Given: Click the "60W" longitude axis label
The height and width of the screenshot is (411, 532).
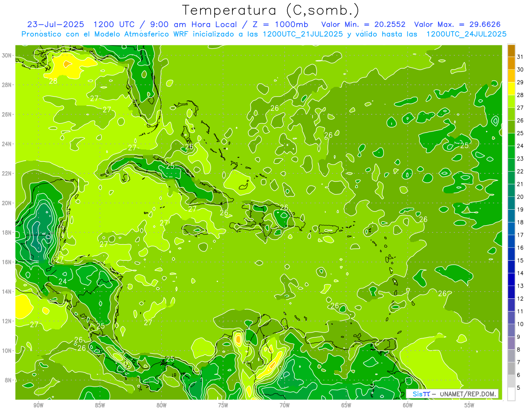Looking at the screenshot, I should point(408,405).
